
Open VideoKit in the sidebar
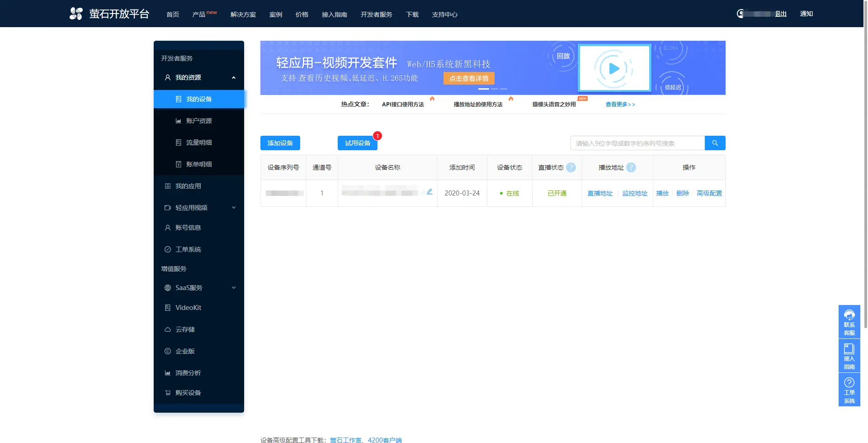(199, 308)
